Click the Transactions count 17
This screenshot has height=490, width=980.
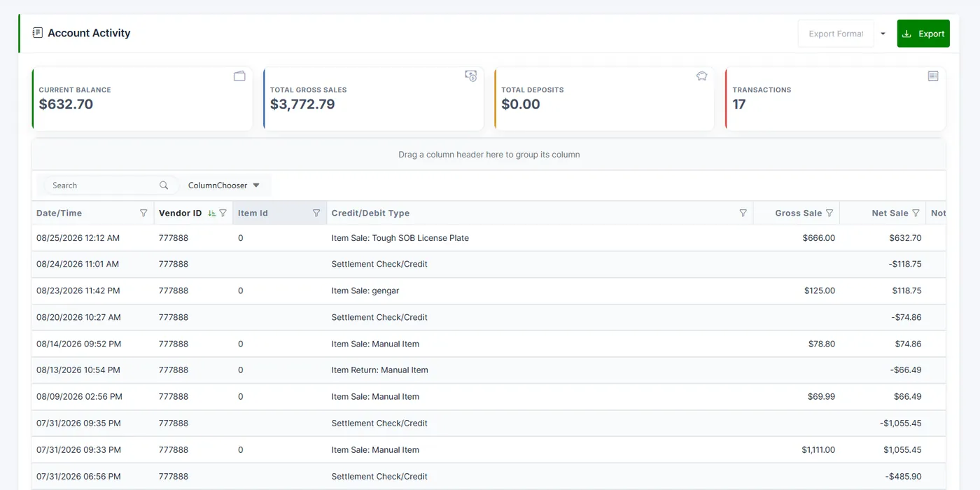[739, 104]
